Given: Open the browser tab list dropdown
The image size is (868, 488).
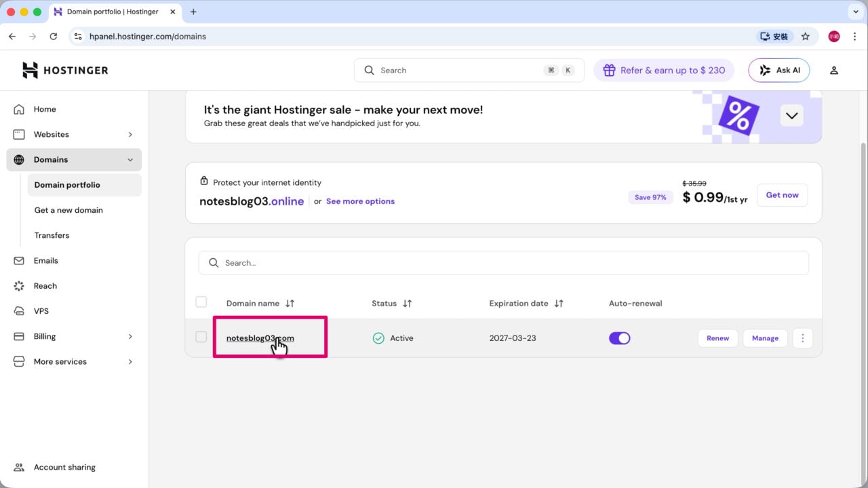Looking at the screenshot, I should tap(854, 12).
